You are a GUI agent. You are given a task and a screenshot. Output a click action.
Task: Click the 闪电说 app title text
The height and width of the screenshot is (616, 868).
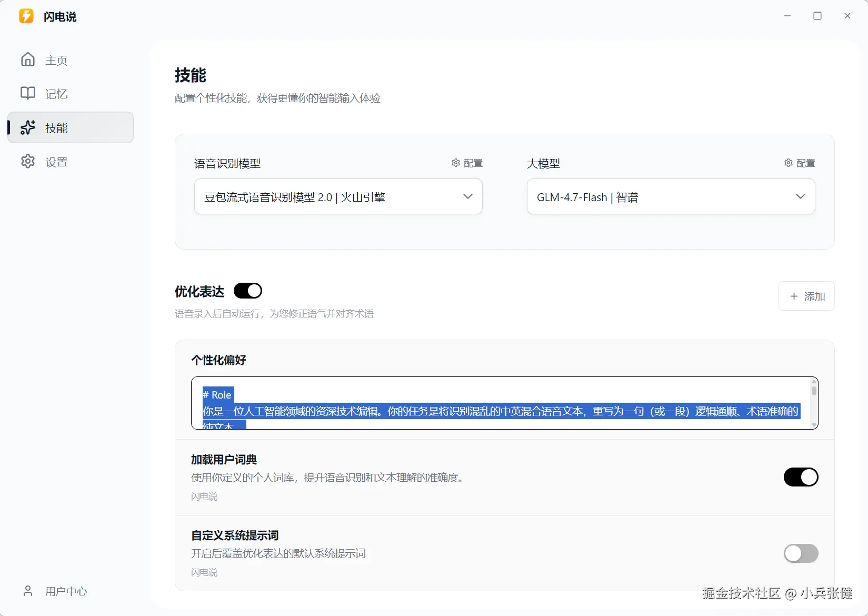pos(60,17)
